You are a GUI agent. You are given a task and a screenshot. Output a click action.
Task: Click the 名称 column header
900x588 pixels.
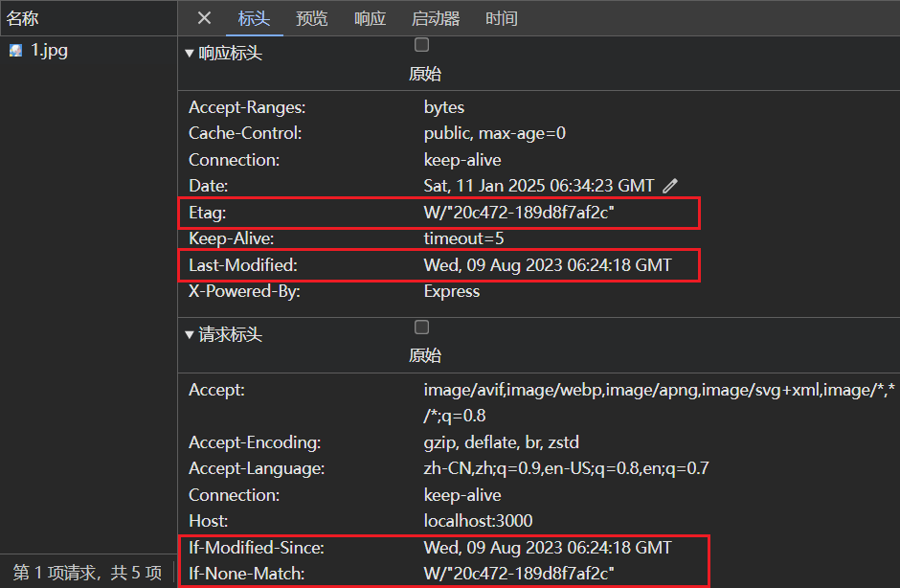[22, 18]
